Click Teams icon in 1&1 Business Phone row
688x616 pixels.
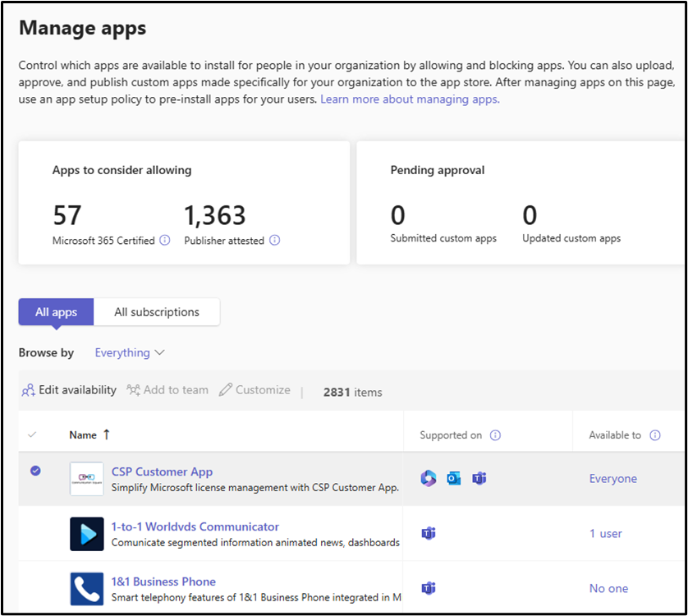pos(429,588)
